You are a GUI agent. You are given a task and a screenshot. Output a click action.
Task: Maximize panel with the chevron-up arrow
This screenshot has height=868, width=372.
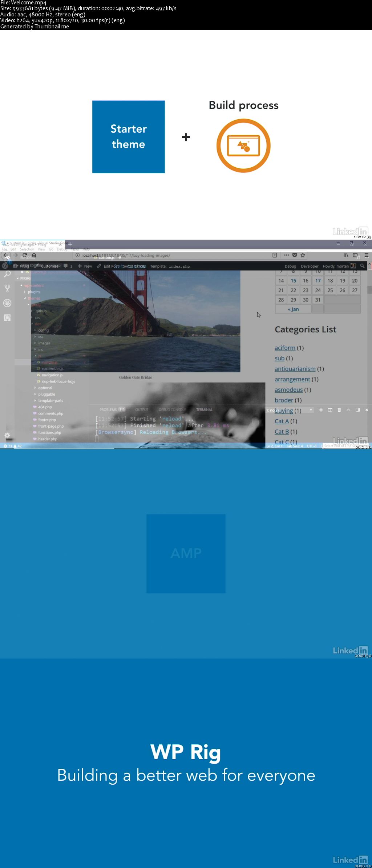click(348, 410)
